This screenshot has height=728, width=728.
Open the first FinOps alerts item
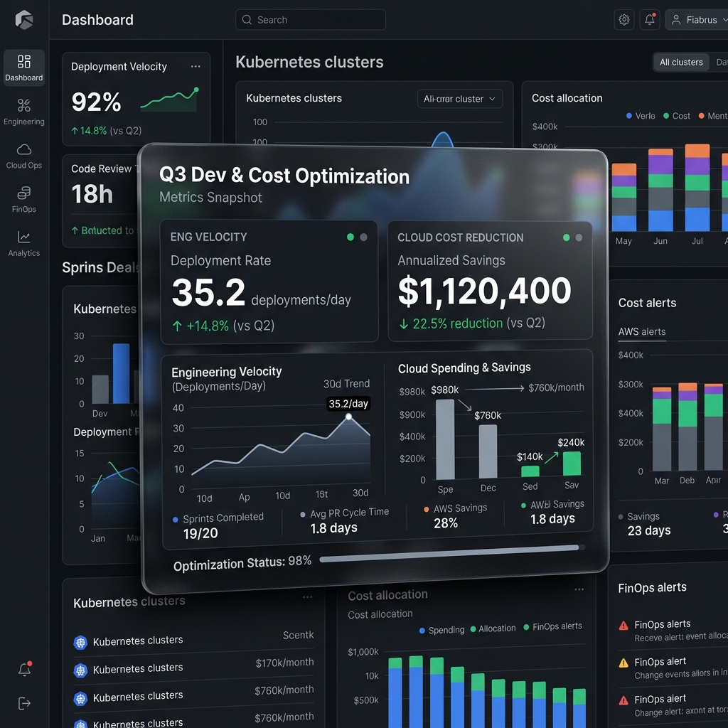click(673, 630)
